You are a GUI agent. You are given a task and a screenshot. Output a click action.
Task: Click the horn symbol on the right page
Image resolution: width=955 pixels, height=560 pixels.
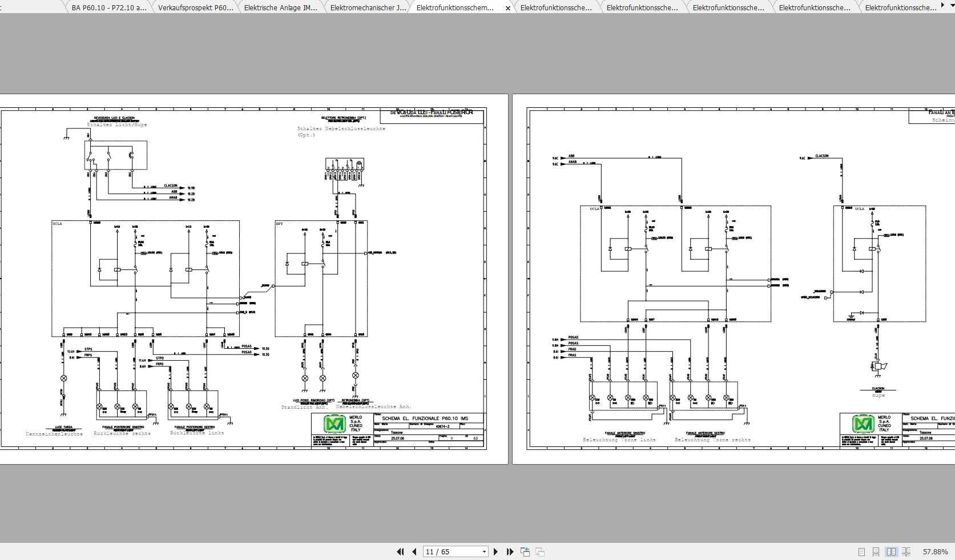point(879,366)
